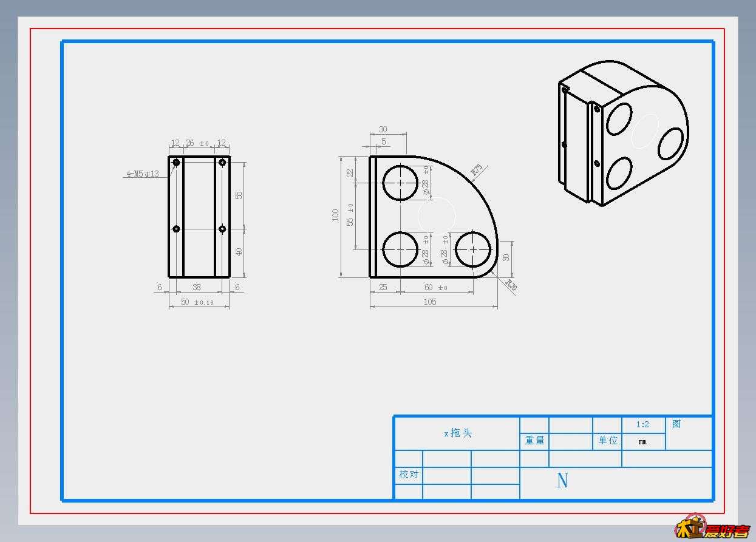Select the lower-right Ø28 hole in front view

(473, 249)
